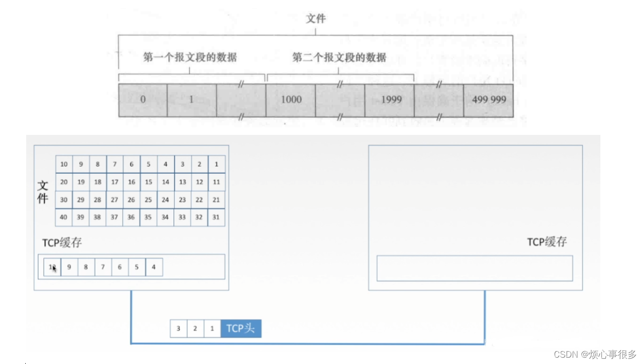Click the TCP缓存 label in the sender box
Viewport: 644px width, 364px height.
tap(62, 243)
